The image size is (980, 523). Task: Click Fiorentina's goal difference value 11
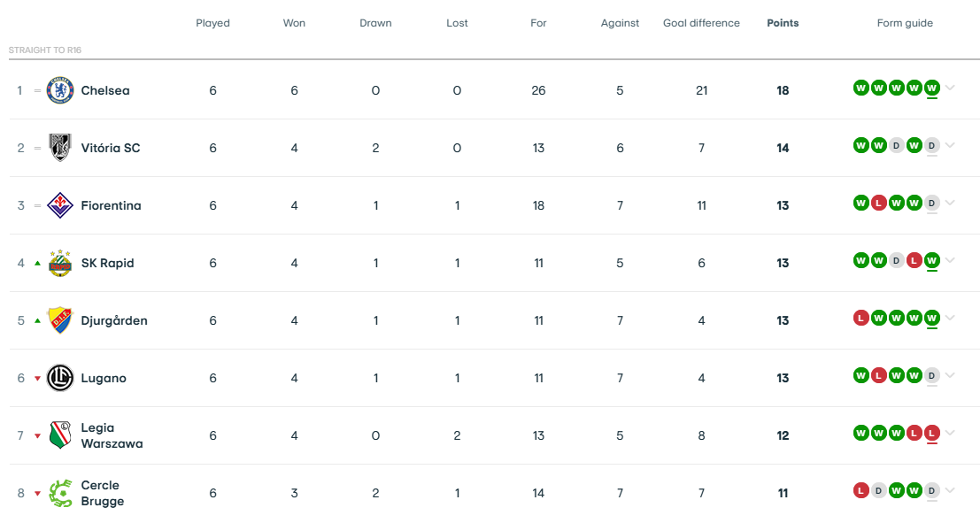click(702, 205)
